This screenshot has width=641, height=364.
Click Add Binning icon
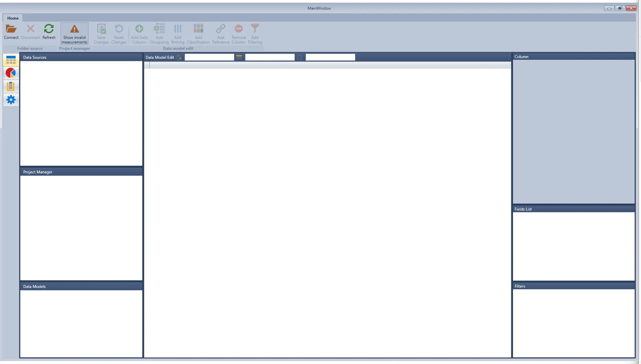coord(178,29)
